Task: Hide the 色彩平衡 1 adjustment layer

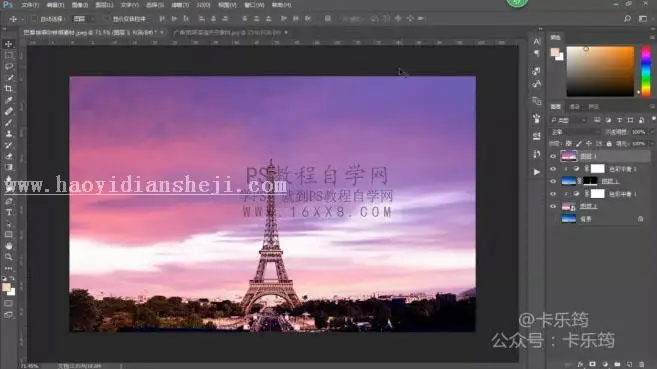Action: click(553, 194)
